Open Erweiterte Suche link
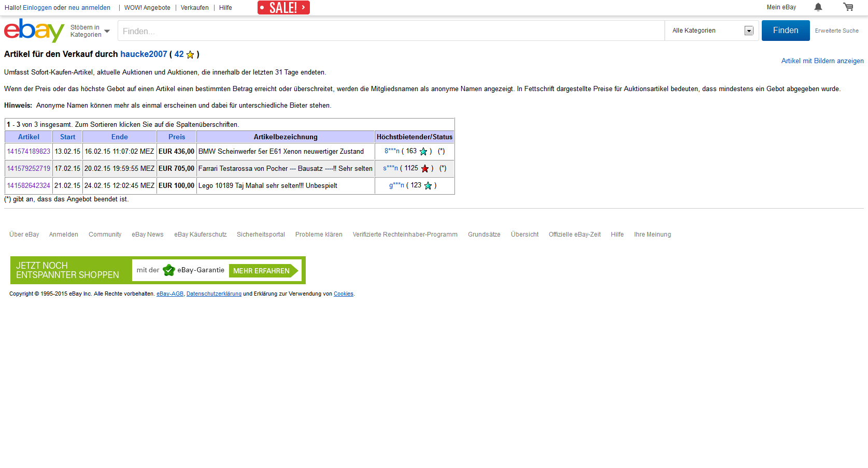The height and width of the screenshot is (468, 868). [836, 31]
